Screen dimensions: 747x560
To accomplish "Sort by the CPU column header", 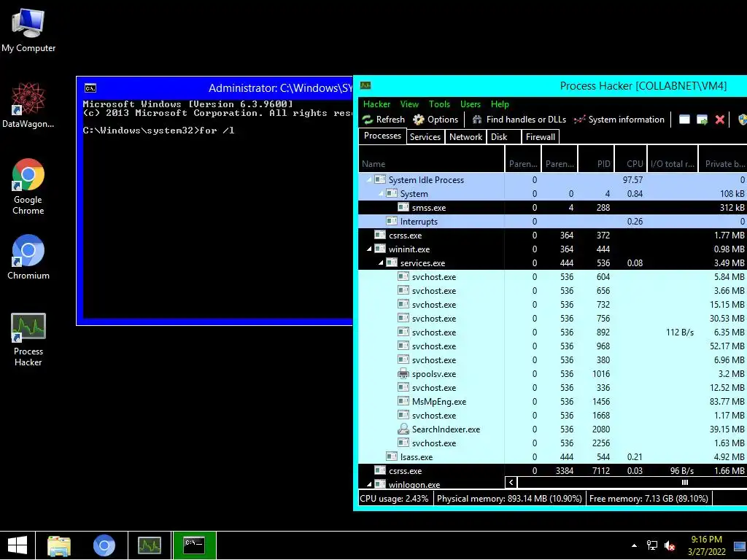I will coord(631,159).
